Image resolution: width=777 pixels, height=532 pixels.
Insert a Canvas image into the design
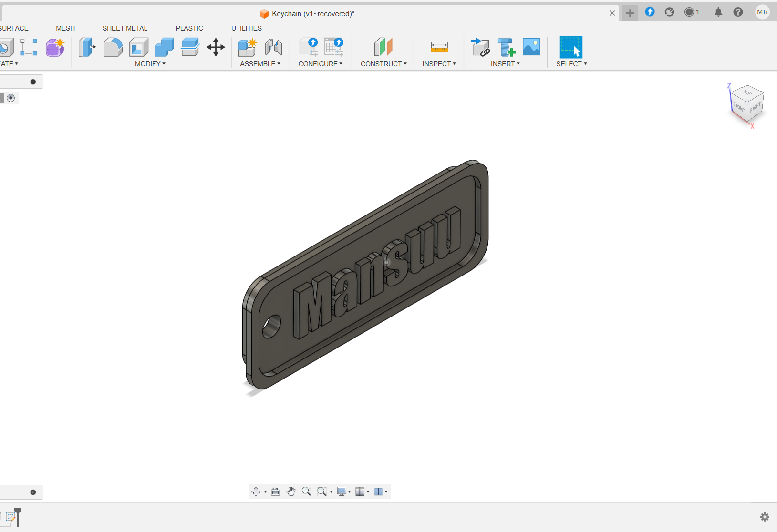531,46
